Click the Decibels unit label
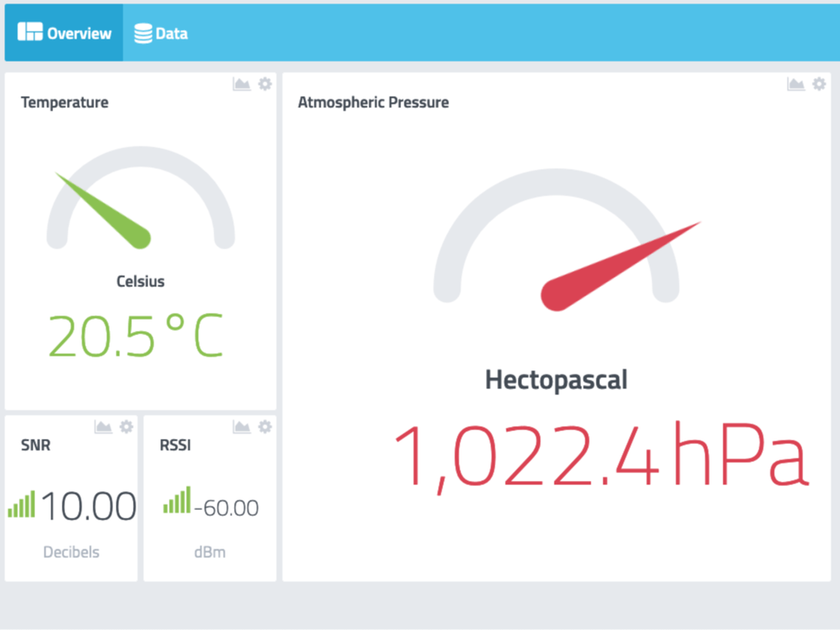The height and width of the screenshot is (630, 840). [x=71, y=552]
